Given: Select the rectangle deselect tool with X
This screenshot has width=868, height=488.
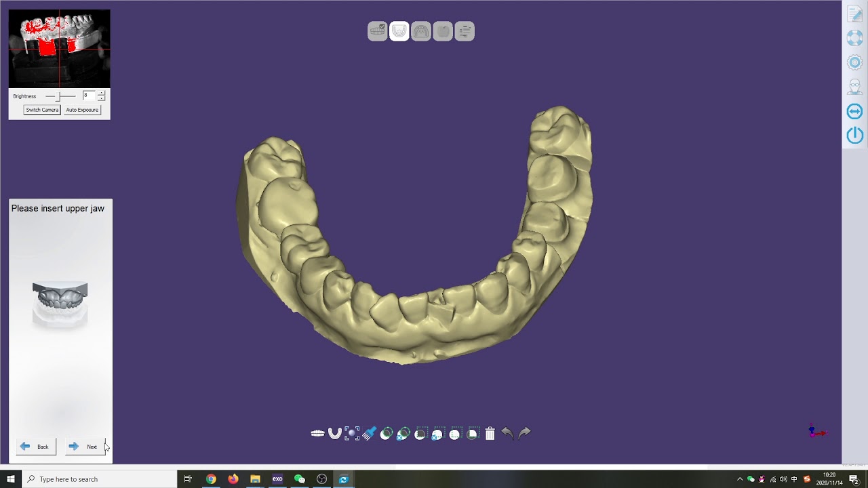Looking at the screenshot, I should (437, 434).
